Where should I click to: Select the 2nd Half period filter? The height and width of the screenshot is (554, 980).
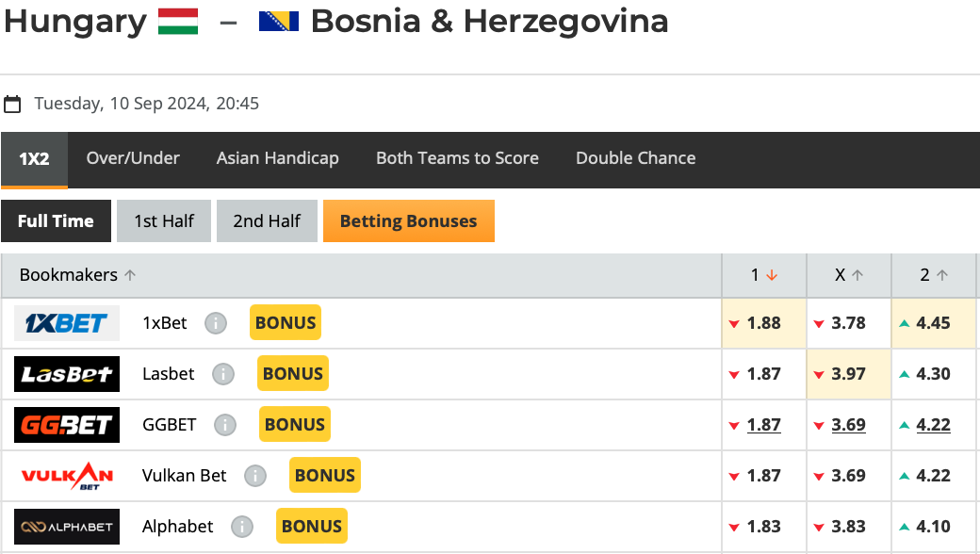point(267,221)
